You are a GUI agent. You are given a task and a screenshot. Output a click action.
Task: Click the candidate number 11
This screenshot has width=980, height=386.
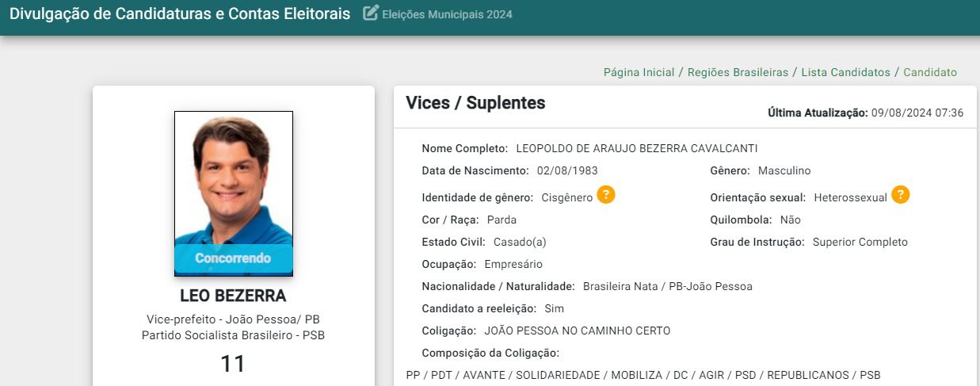[233, 364]
